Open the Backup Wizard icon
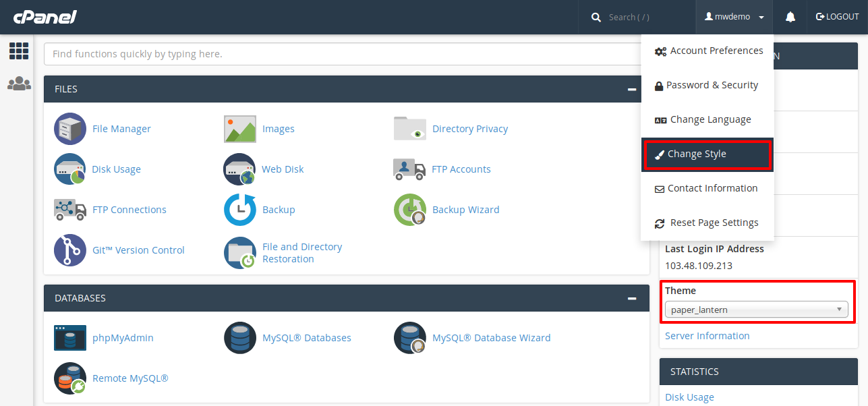The height and width of the screenshot is (406, 868). pyautogui.click(x=410, y=210)
